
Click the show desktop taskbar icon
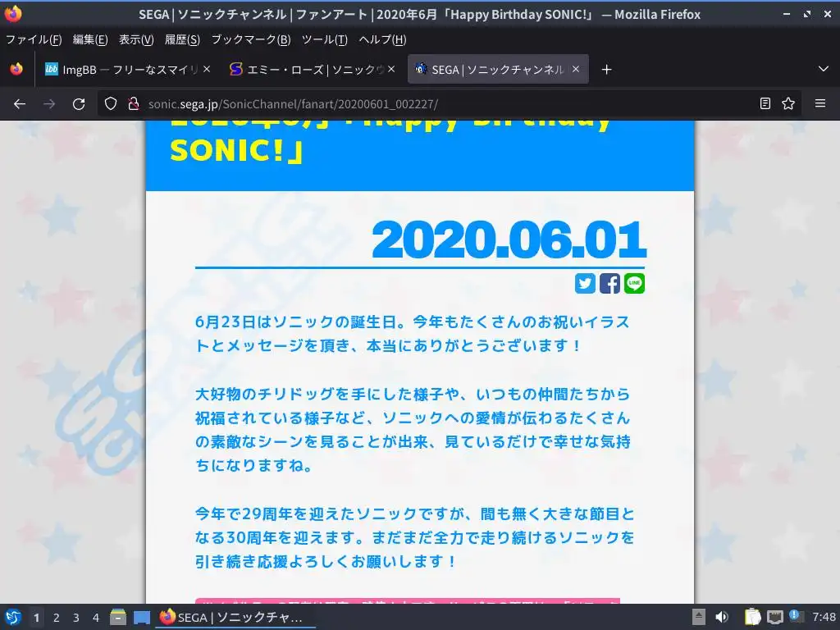142,617
